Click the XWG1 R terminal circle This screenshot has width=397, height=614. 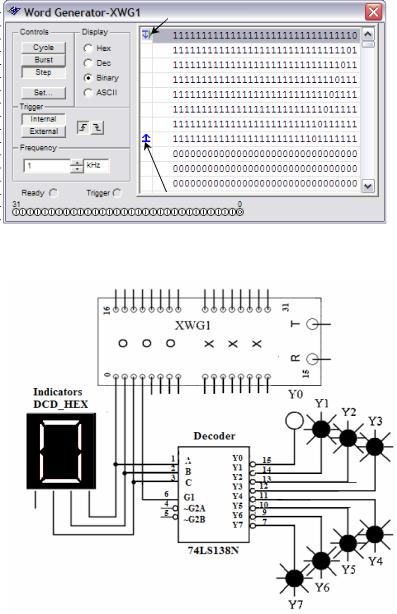pyautogui.click(x=312, y=359)
